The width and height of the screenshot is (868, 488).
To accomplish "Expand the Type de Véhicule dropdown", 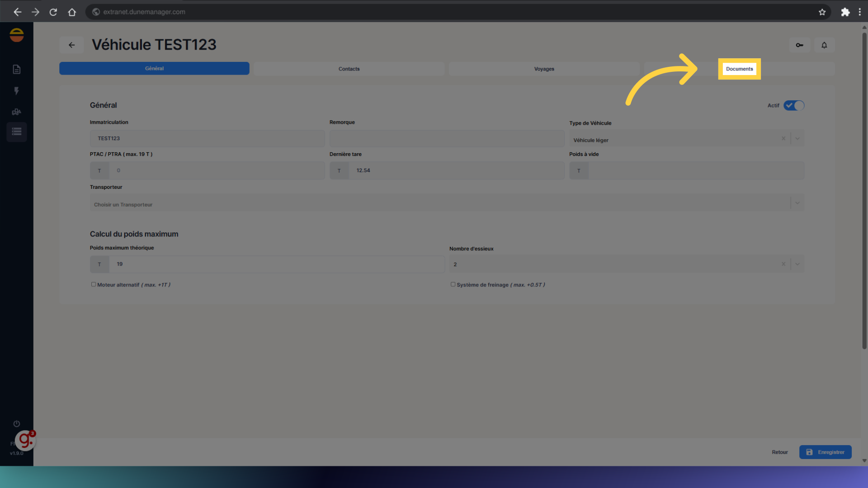I will pos(797,139).
